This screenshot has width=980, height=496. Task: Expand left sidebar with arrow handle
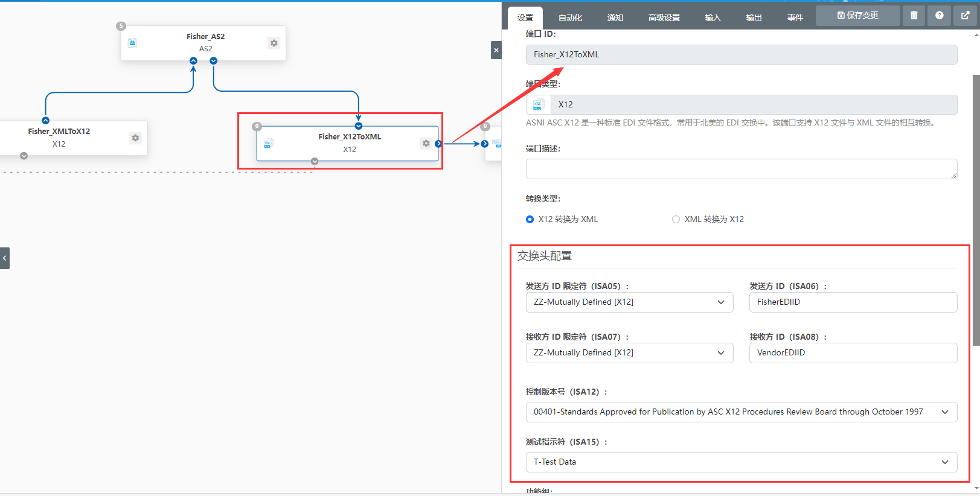click(x=5, y=258)
